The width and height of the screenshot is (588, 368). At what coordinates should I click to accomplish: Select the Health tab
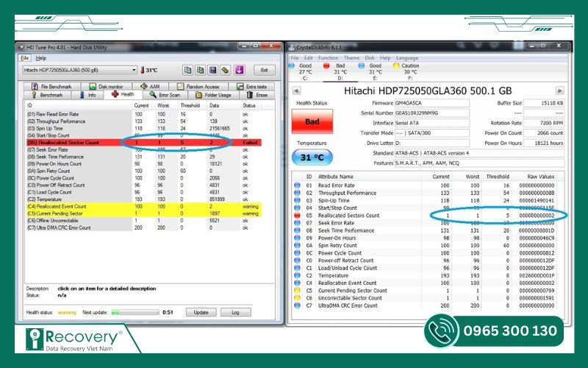[123, 95]
